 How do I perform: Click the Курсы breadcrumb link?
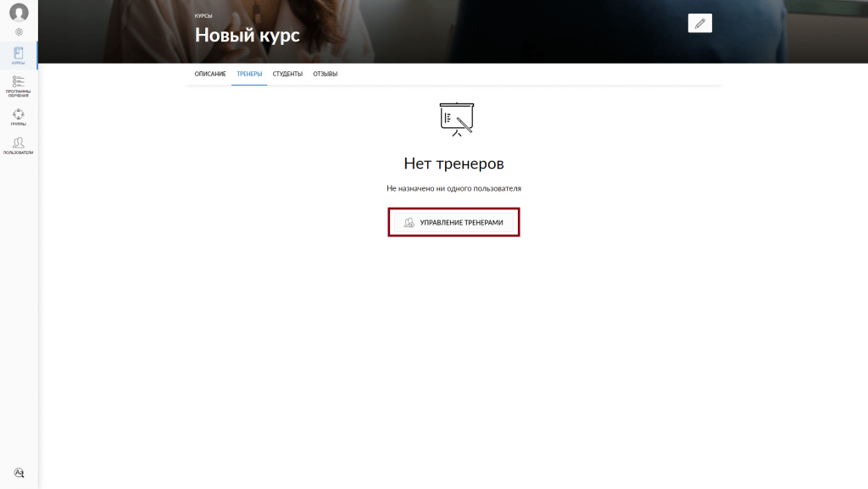(203, 16)
